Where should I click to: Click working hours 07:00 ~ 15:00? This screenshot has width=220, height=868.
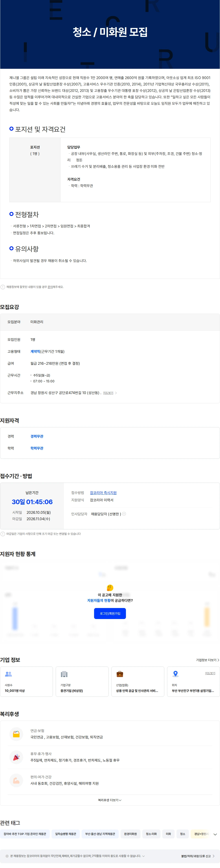pyautogui.click(x=44, y=381)
